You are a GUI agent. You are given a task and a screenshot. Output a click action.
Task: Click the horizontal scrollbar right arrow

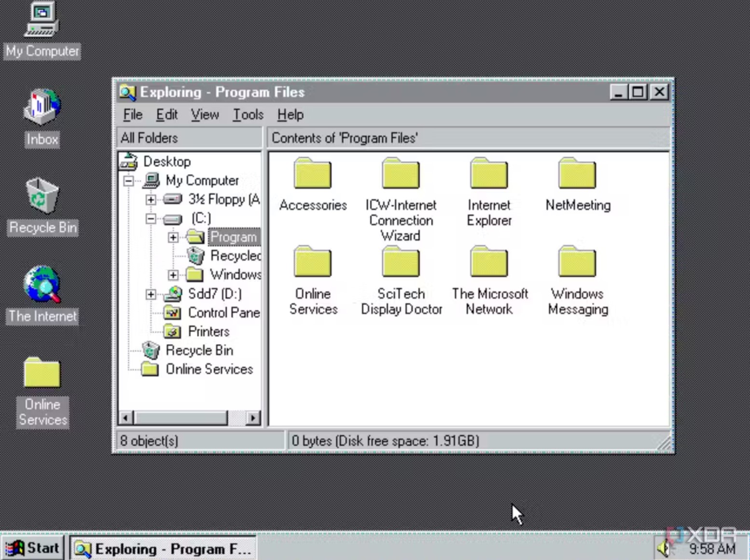(x=253, y=418)
